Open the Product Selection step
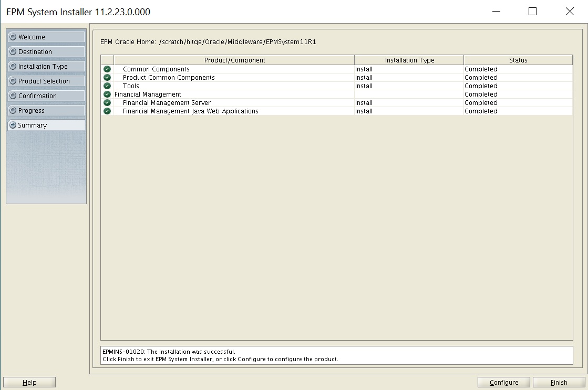This screenshot has width=588, height=390. [46, 81]
